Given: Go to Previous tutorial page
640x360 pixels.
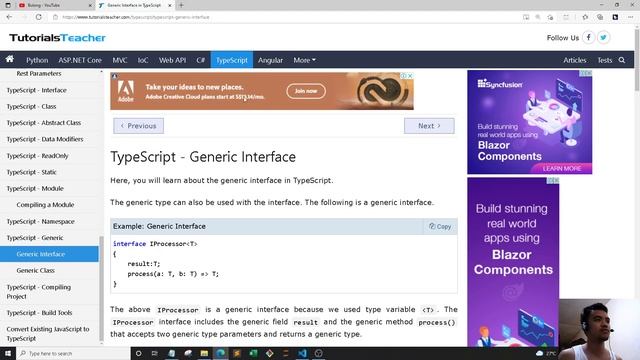Looking at the screenshot, I should (x=138, y=126).
